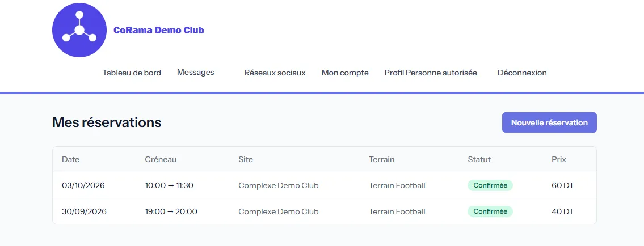
Task: Open Réseaux sociaux menu
Action: coord(275,73)
